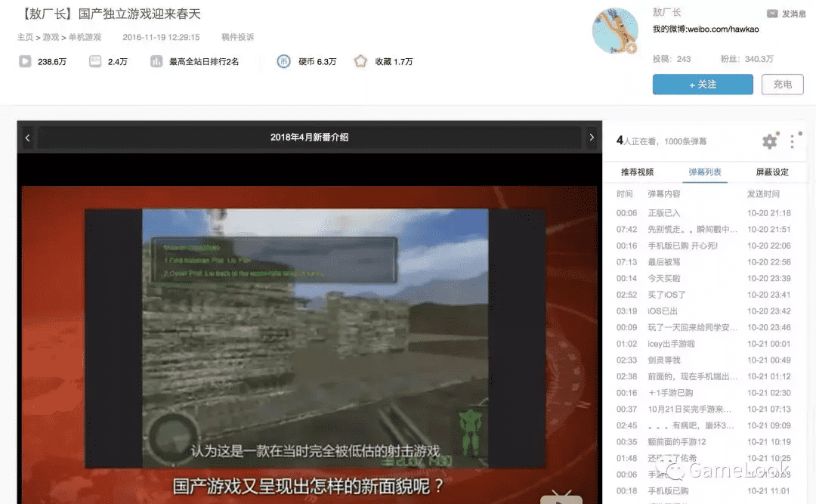Click the weibo.com/hawkao profile text
Viewport: 816px width, 504px height.
[723, 29]
